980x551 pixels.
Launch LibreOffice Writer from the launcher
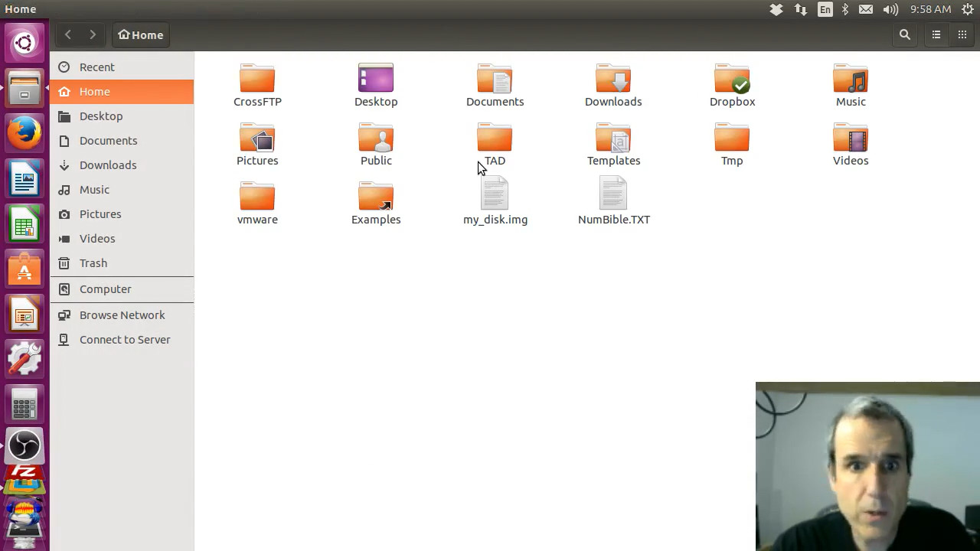[x=24, y=180]
